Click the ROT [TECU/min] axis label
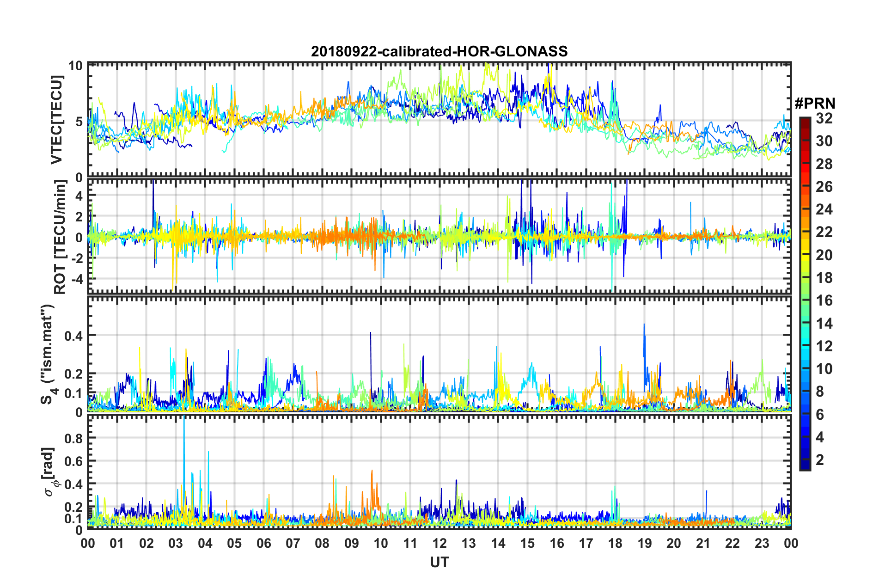 60,237
